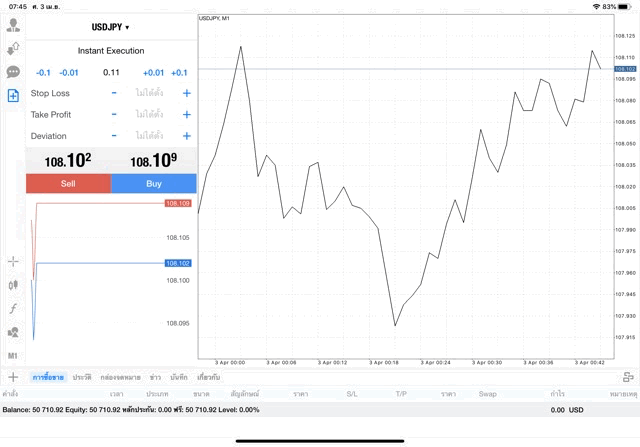Decrease Take Profit with minus

click(x=114, y=114)
